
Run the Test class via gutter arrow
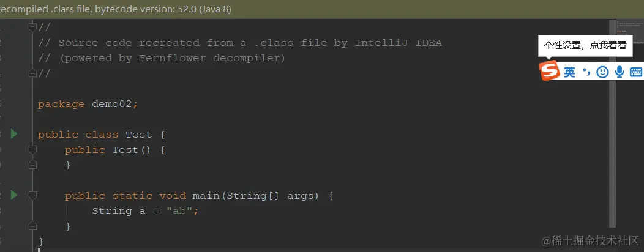14,134
